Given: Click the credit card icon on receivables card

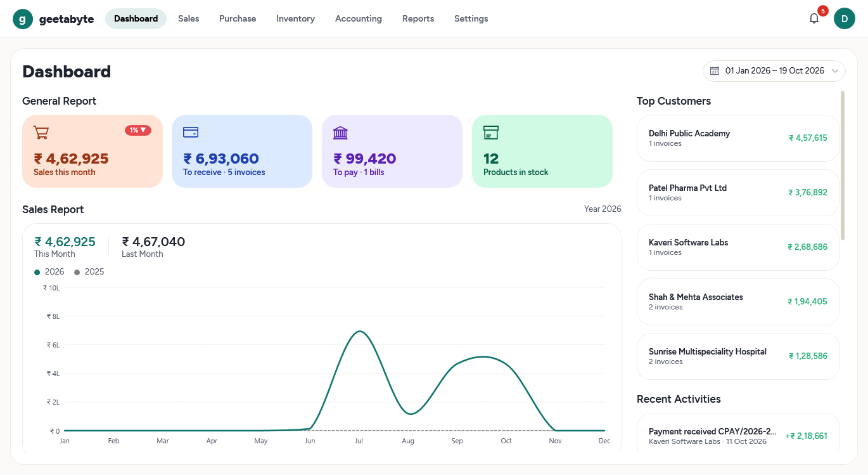Looking at the screenshot, I should (x=191, y=133).
